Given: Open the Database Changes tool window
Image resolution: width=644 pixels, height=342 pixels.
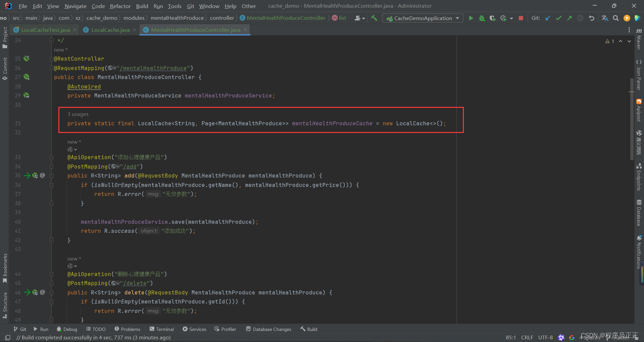Looking at the screenshot, I should 268,329.
